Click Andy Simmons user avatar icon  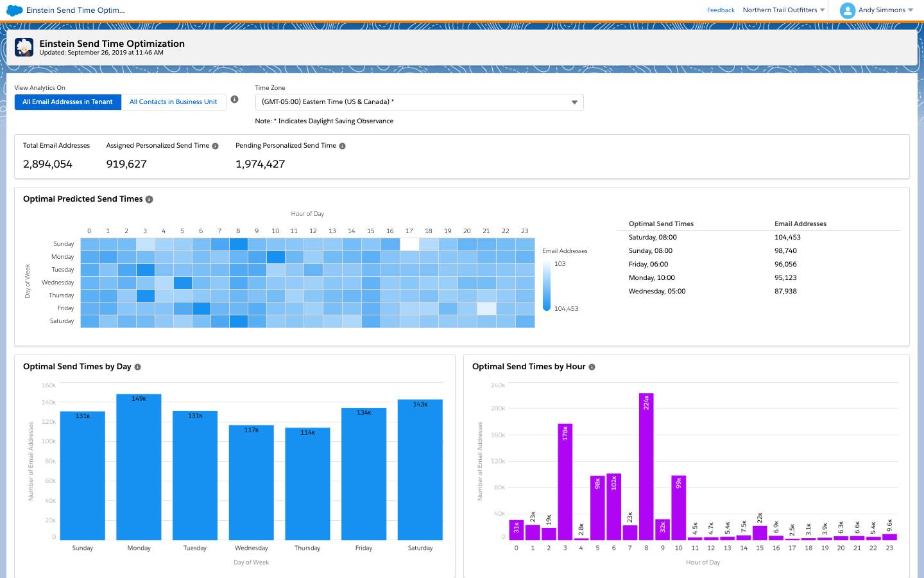click(x=848, y=10)
